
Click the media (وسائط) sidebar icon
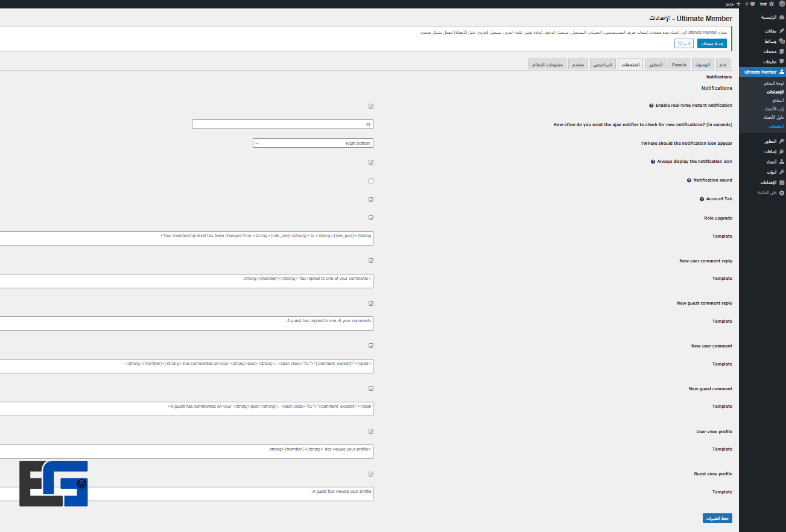point(782,41)
